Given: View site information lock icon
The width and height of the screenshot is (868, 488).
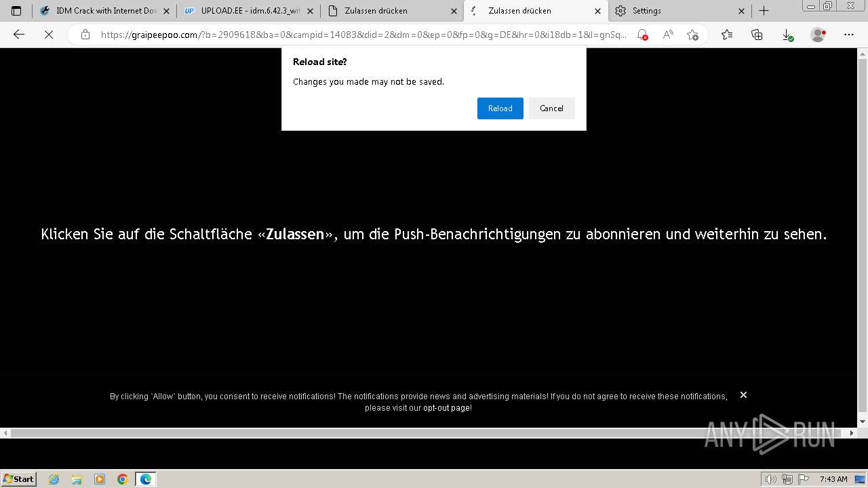Looking at the screenshot, I should (85, 35).
